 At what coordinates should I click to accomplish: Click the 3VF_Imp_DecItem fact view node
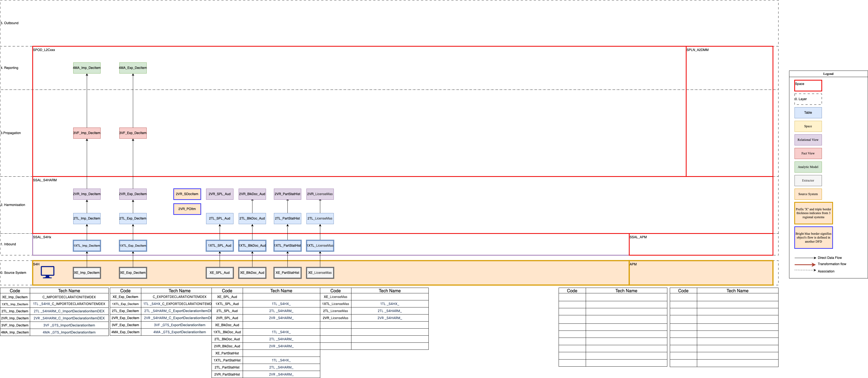click(87, 133)
